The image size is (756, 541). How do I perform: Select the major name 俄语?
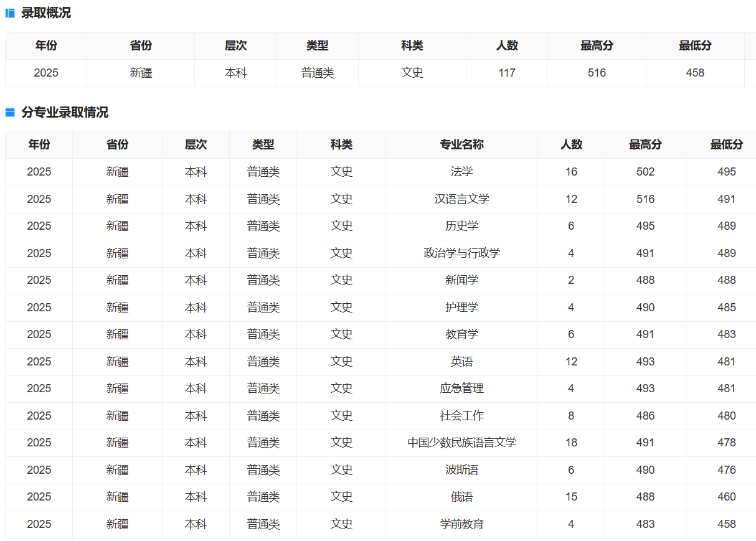461,497
